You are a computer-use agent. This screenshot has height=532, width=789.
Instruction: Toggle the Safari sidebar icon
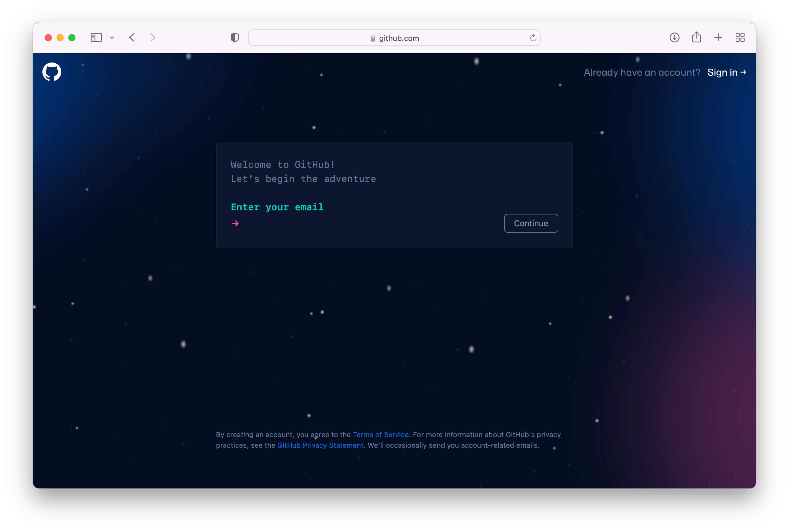[x=96, y=38]
